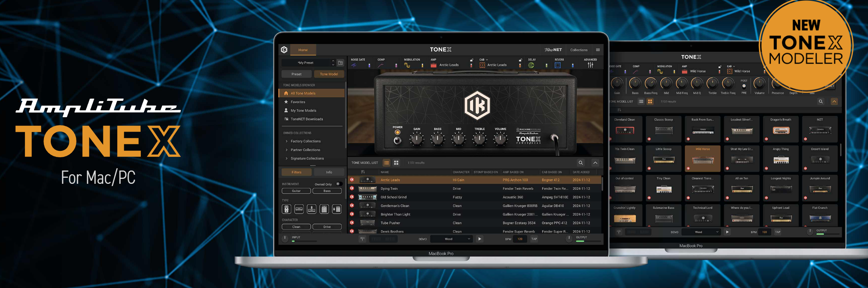Open ToneNET from the top bar
This screenshot has height=288, width=868.
click(x=553, y=50)
